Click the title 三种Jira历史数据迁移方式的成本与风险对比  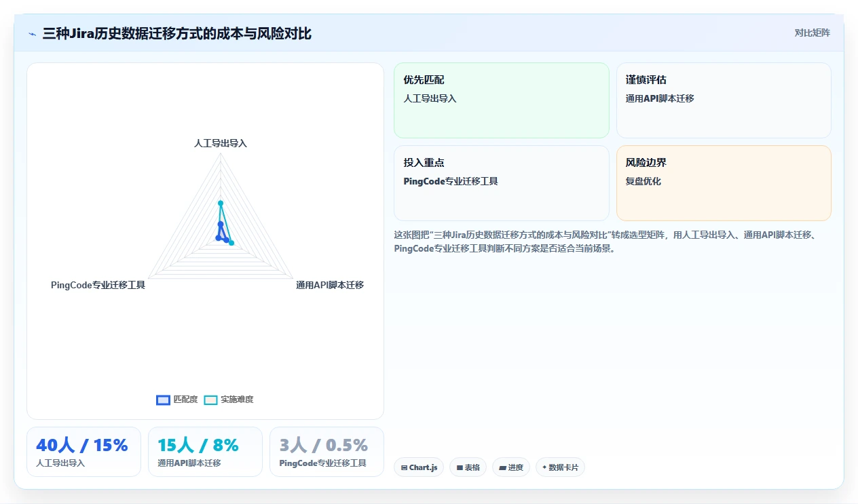177,33
